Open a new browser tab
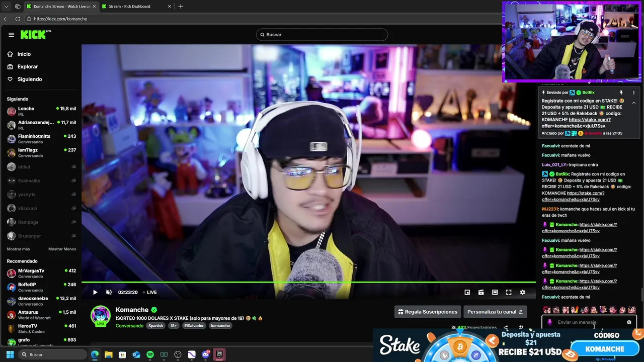 pyautogui.click(x=181, y=7)
